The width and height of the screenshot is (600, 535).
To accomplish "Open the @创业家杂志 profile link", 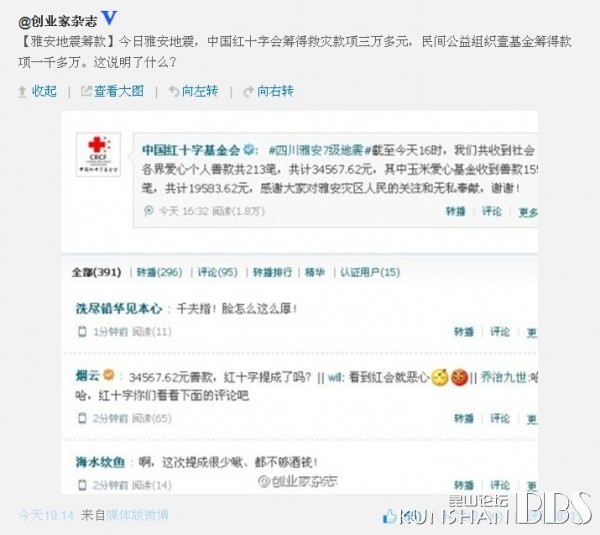I will (57, 21).
